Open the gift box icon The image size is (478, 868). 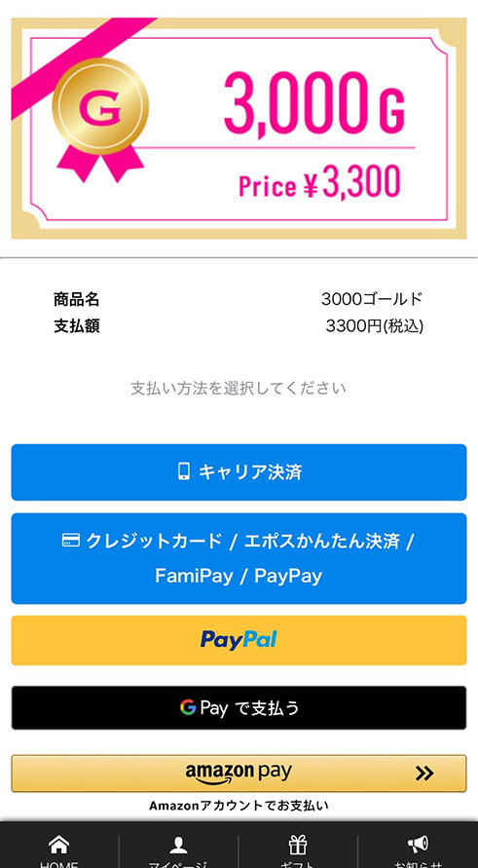click(298, 845)
